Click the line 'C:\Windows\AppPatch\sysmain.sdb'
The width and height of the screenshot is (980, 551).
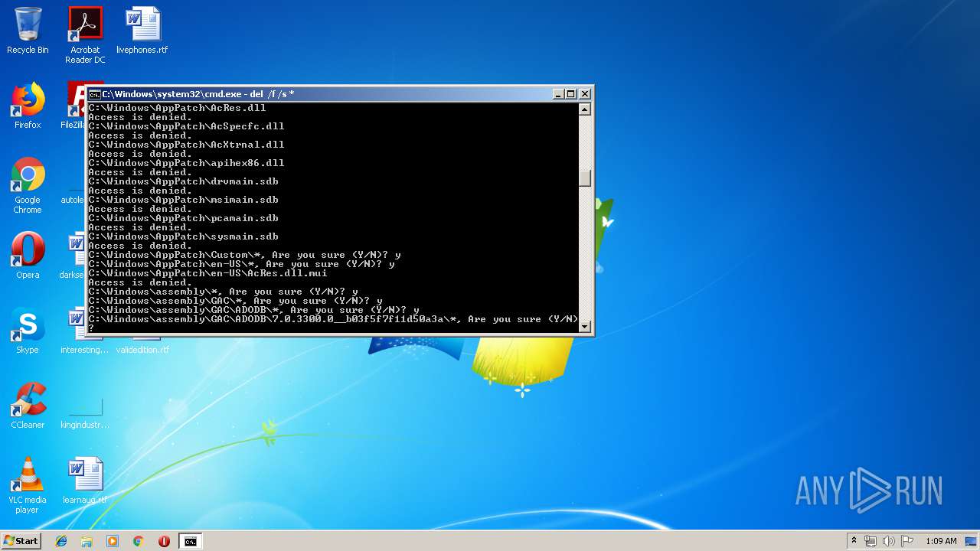coord(183,236)
